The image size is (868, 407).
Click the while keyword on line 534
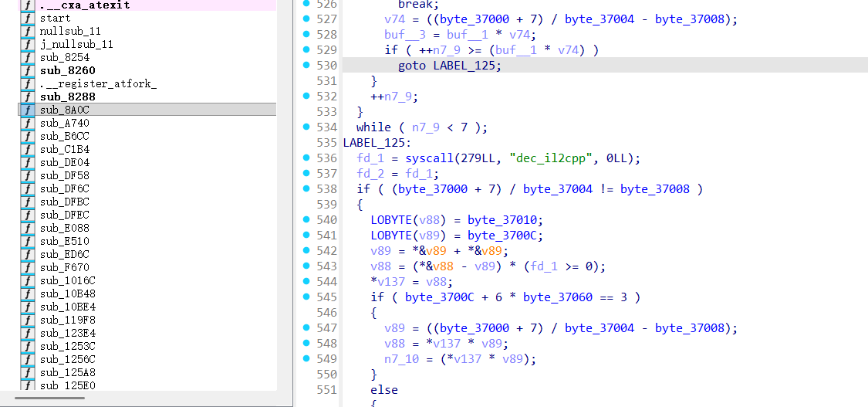pyautogui.click(x=374, y=127)
